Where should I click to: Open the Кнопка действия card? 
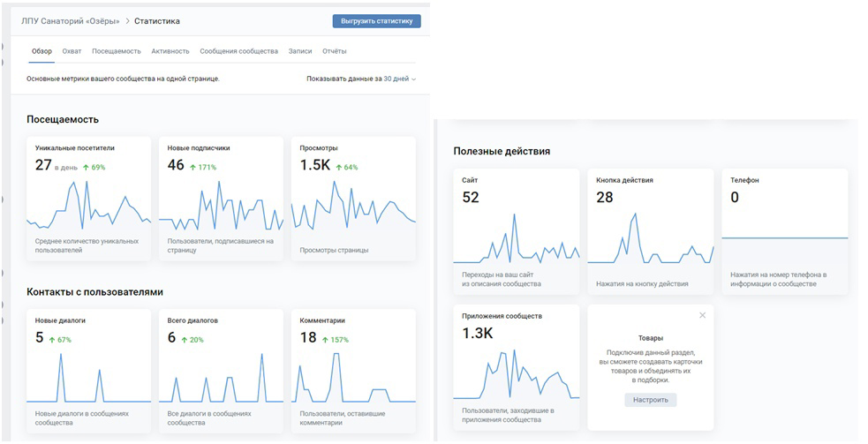pyautogui.click(x=651, y=231)
